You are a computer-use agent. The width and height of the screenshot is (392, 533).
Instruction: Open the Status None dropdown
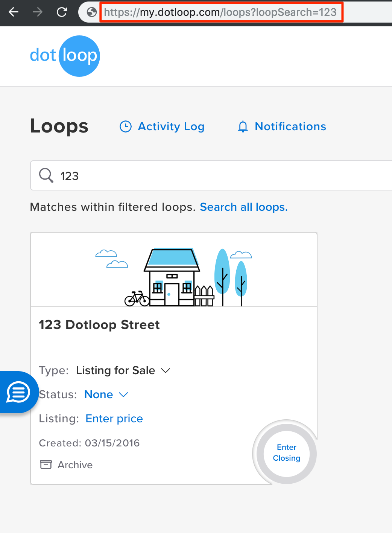click(x=99, y=394)
